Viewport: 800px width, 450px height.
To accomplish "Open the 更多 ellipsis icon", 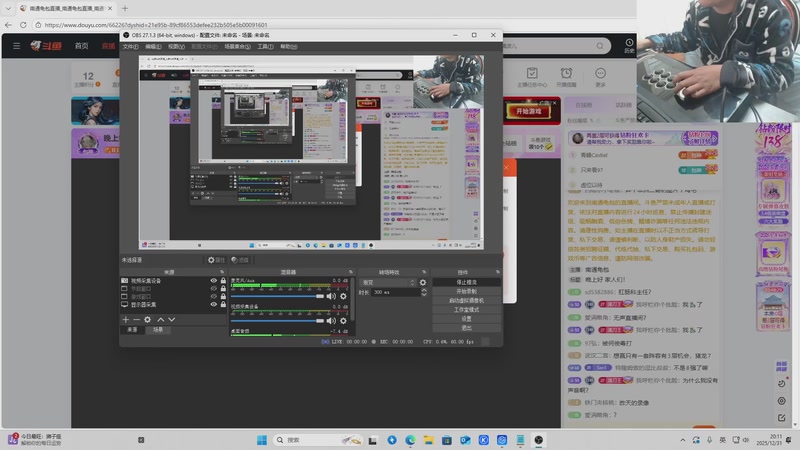I will click(601, 77).
